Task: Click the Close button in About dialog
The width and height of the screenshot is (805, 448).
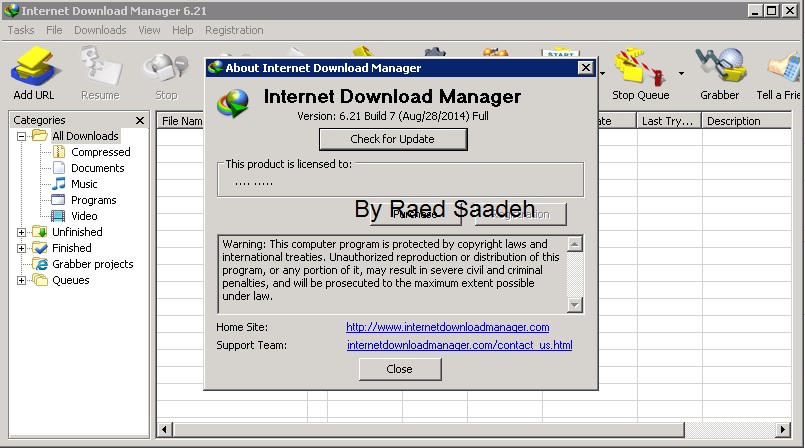Action: [x=399, y=369]
